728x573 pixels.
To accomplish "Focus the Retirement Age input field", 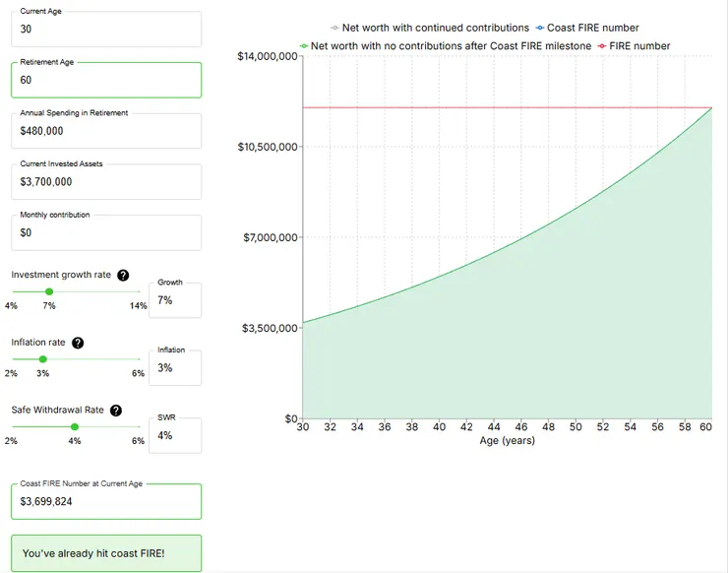I will 105,80.
